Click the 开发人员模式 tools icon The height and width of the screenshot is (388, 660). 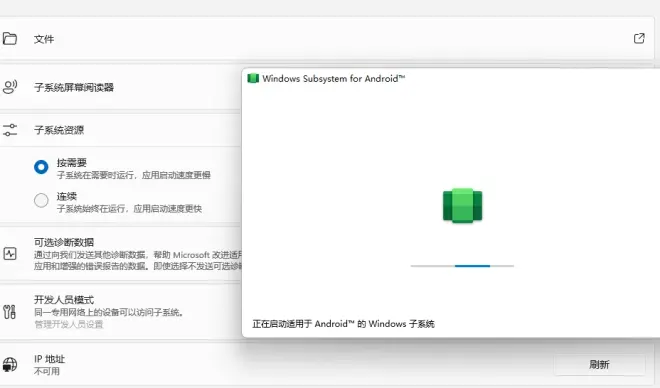point(10,312)
